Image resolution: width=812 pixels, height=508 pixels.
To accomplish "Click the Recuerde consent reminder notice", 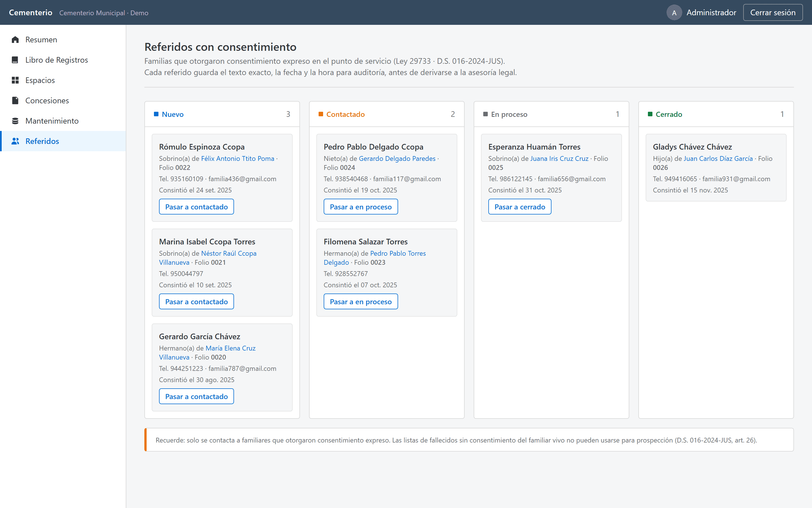I will [469, 439].
